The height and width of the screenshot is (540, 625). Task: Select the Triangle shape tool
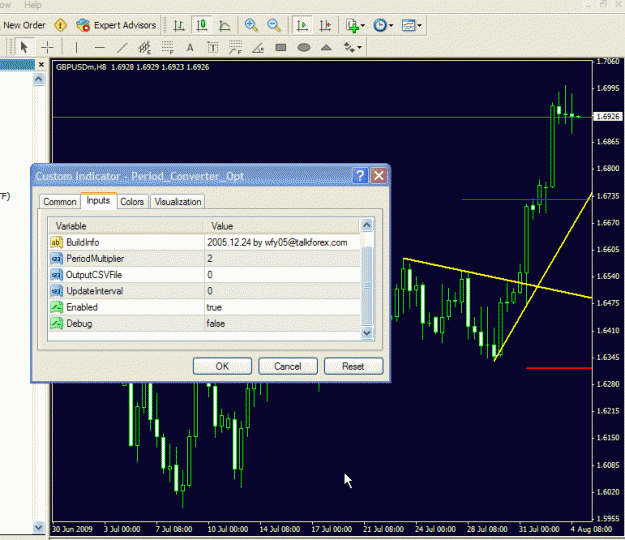click(x=326, y=47)
